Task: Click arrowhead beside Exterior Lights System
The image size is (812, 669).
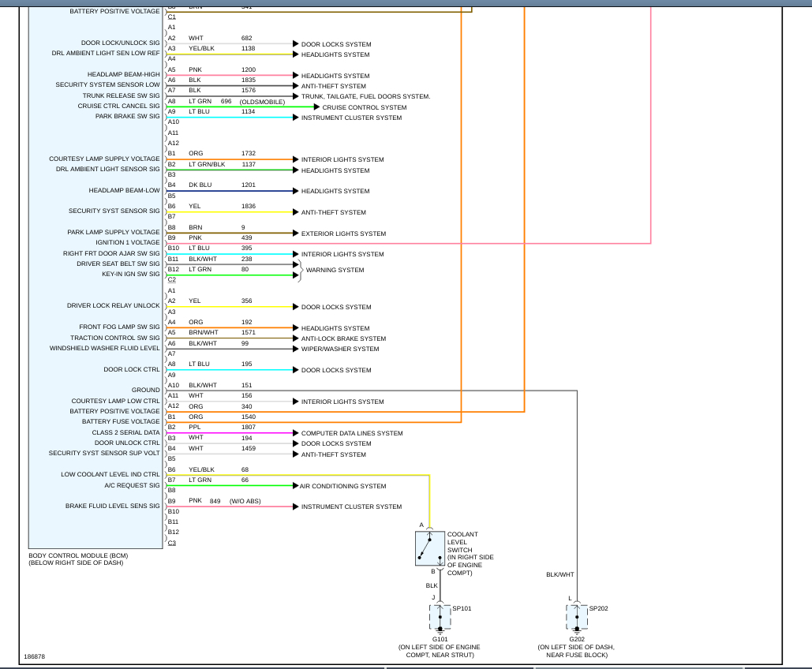Action: [x=296, y=233]
